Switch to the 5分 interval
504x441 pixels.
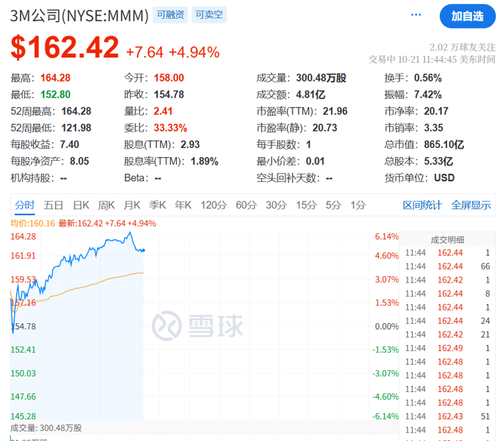coord(333,205)
